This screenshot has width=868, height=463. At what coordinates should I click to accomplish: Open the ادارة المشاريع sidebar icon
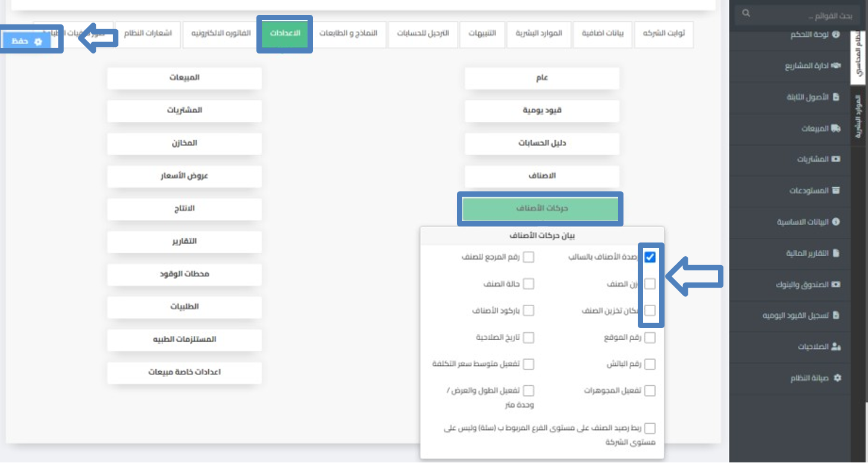click(x=836, y=66)
